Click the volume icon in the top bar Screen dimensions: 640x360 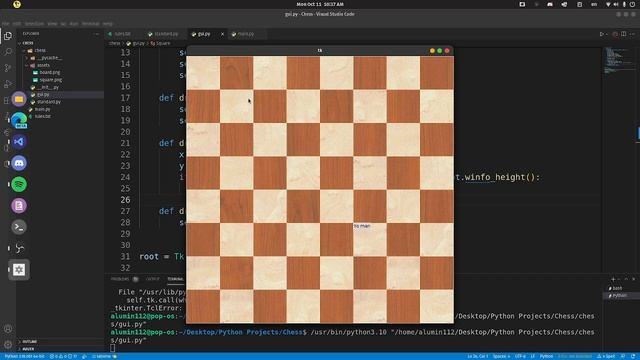tap(616, 4)
